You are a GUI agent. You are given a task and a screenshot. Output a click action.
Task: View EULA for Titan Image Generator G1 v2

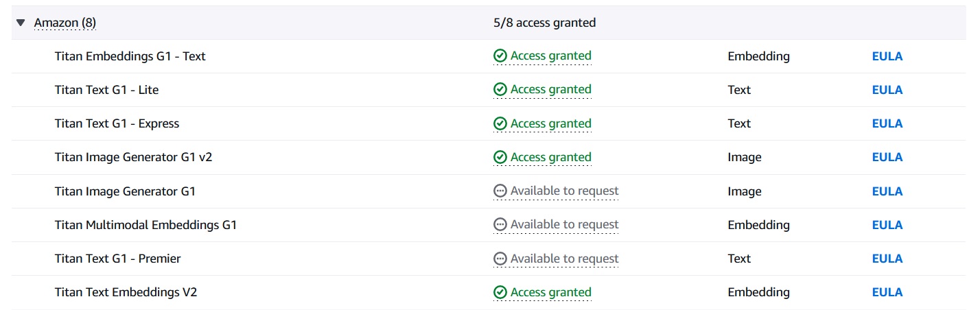tap(887, 158)
